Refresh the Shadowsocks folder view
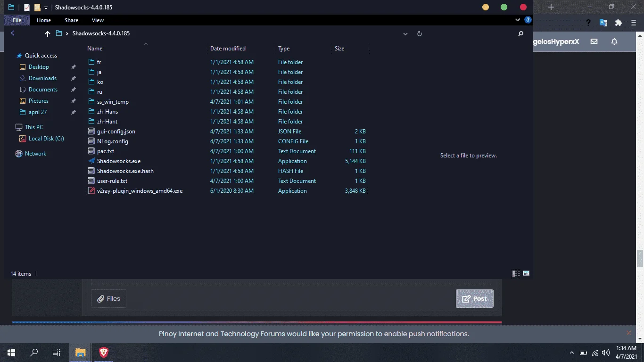Screen dimensions: 644x362 (x=420, y=34)
